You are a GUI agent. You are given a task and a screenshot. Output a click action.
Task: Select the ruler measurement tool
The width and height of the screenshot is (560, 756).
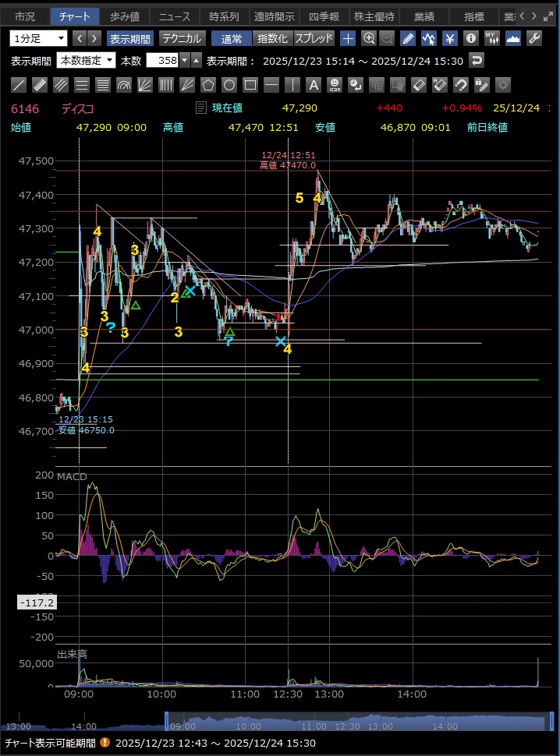pyautogui.click(x=40, y=85)
